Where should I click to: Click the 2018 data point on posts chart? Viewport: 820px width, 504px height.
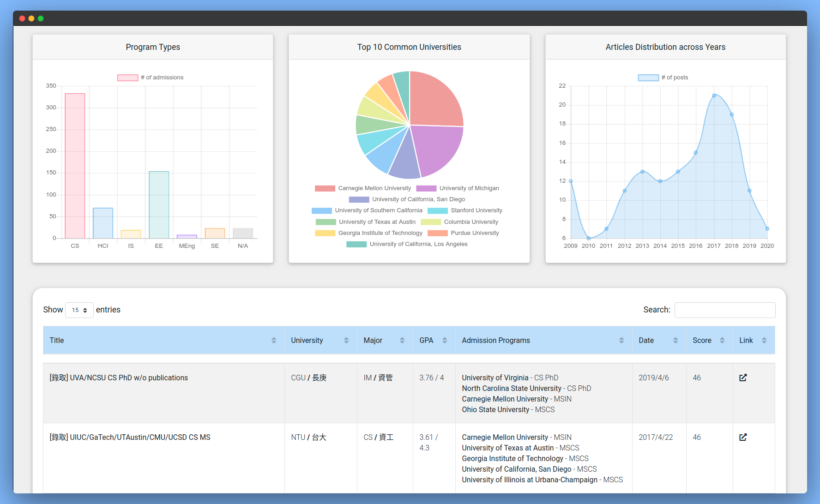tap(732, 114)
